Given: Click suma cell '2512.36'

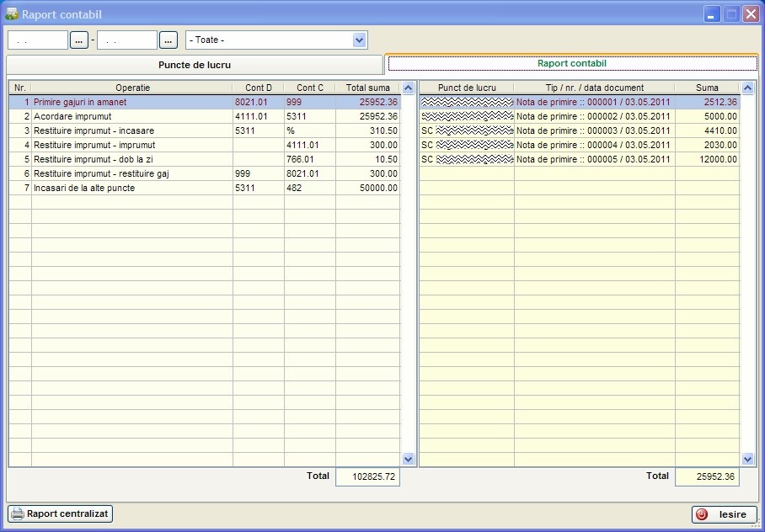Looking at the screenshot, I should click(x=708, y=103).
